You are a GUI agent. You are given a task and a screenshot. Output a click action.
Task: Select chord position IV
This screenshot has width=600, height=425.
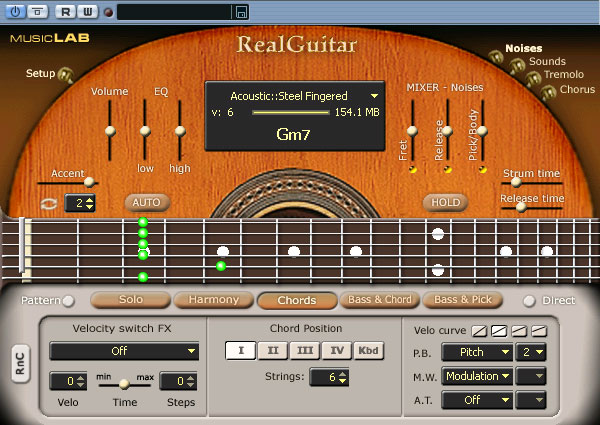point(337,350)
